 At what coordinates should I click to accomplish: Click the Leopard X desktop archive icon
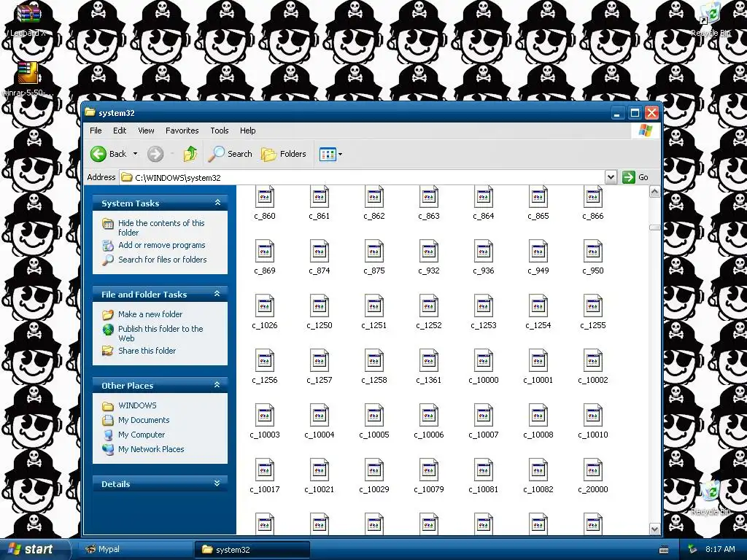[x=28, y=13]
